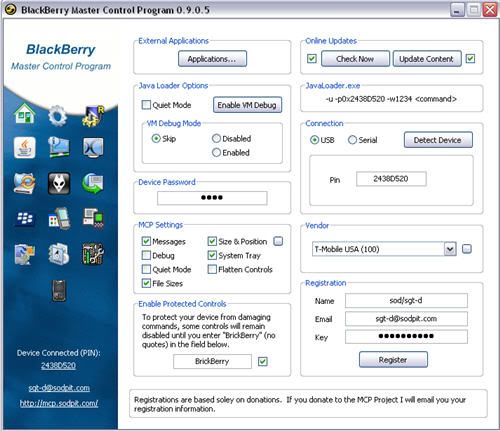Click the Device Password input field
500x431 pixels.
point(212,198)
